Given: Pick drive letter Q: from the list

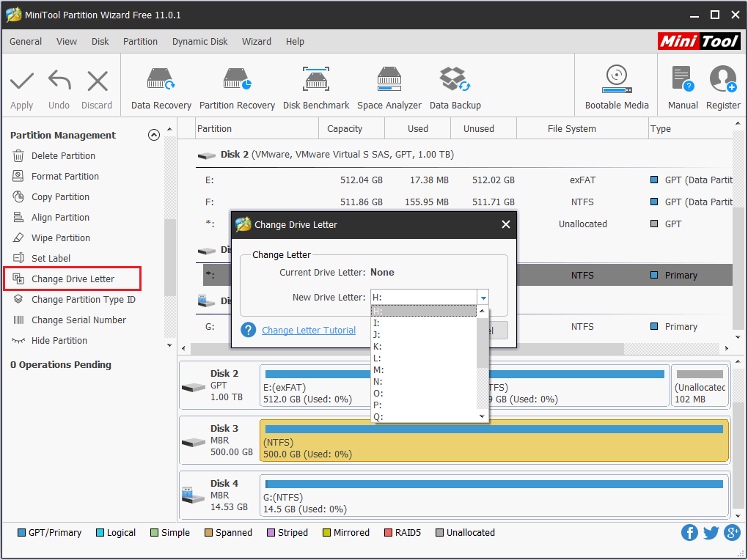Looking at the screenshot, I should (x=424, y=416).
